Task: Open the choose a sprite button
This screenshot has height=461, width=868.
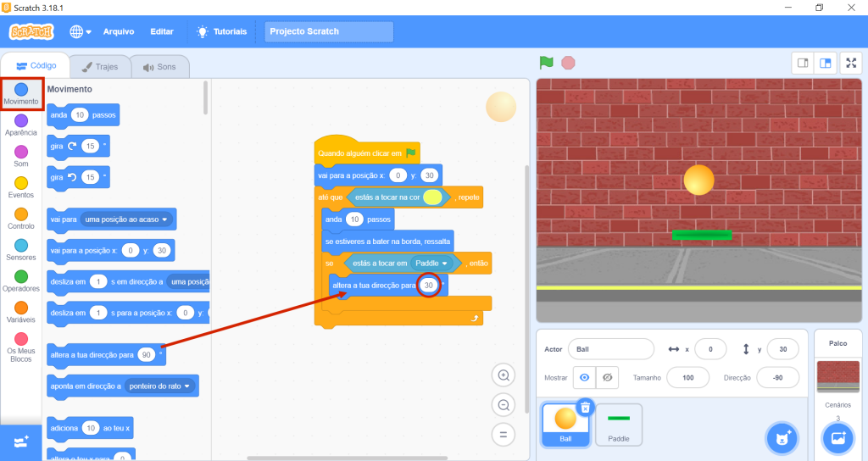Action: click(782, 439)
